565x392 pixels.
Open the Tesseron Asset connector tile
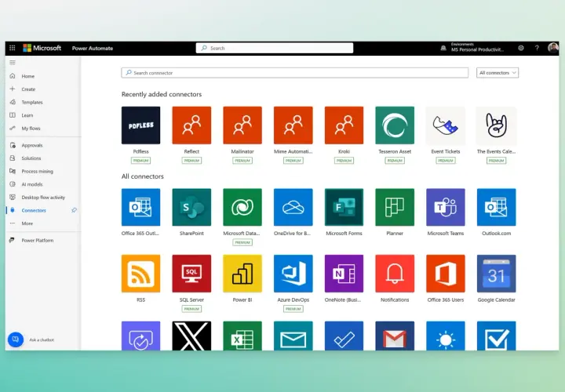[395, 125]
